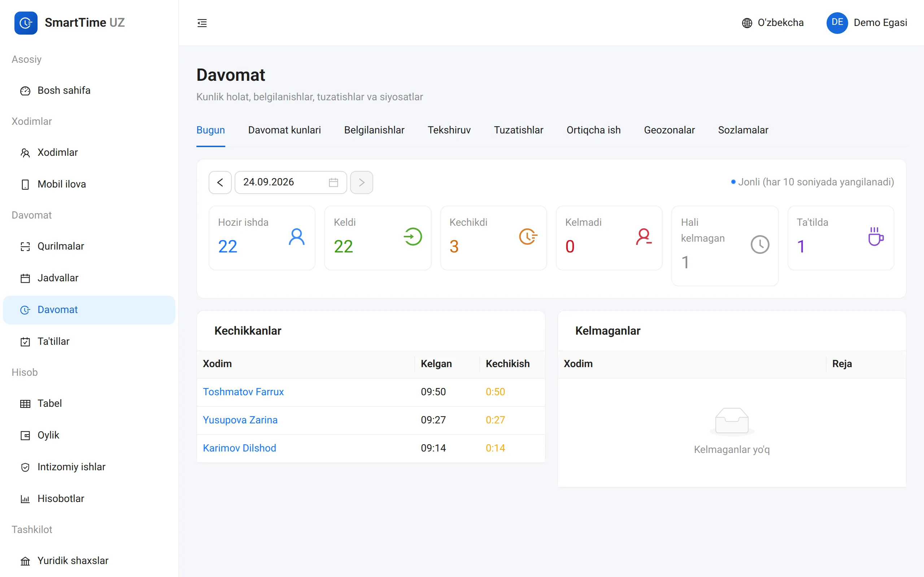Image resolution: width=924 pixels, height=577 pixels.
Task: Open Tabel table icon in sidebar
Action: 25,404
